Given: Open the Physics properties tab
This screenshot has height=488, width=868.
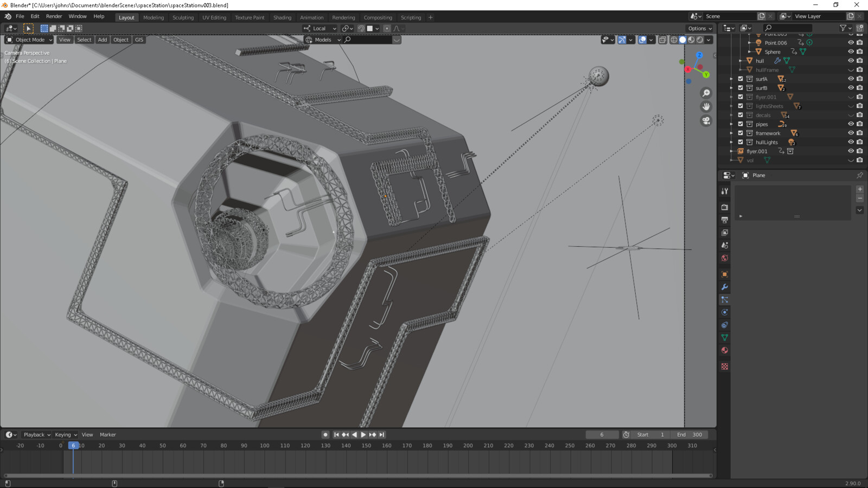Looking at the screenshot, I should (x=724, y=312).
